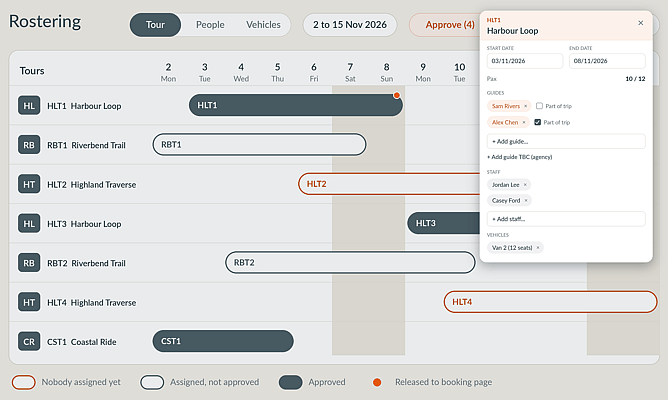The width and height of the screenshot is (668, 400).
Task: Click the Add guide input field
Action: [x=566, y=141]
